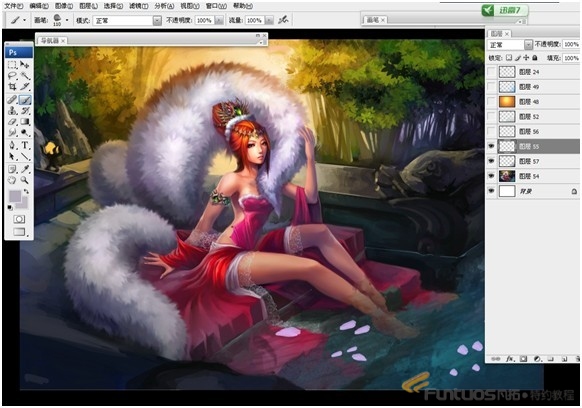Show layer 56 visibility box

tap(491, 131)
